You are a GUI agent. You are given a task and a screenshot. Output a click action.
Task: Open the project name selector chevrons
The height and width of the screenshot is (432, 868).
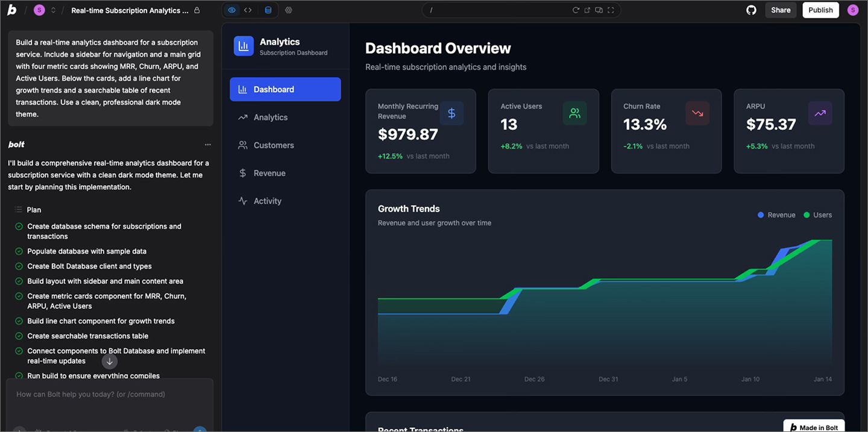pyautogui.click(x=53, y=10)
